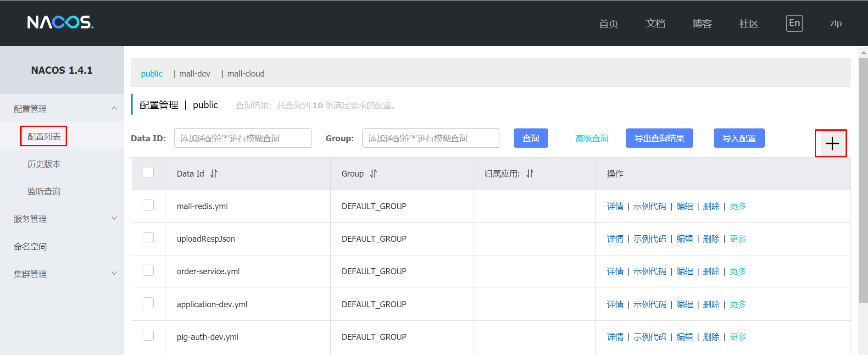Open 示例代码 for mall-redis.yml

click(x=650, y=206)
